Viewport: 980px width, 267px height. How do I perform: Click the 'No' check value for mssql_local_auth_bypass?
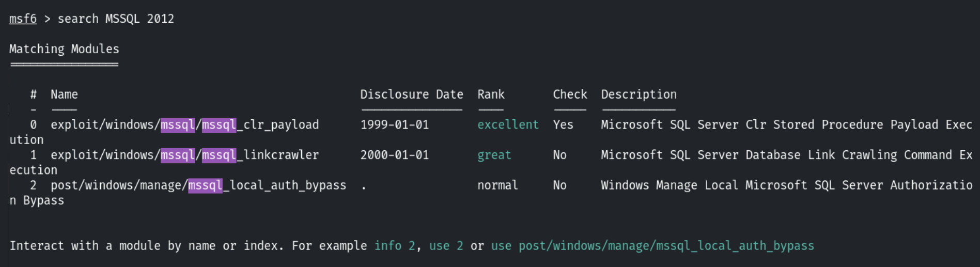tap(559, 185)
